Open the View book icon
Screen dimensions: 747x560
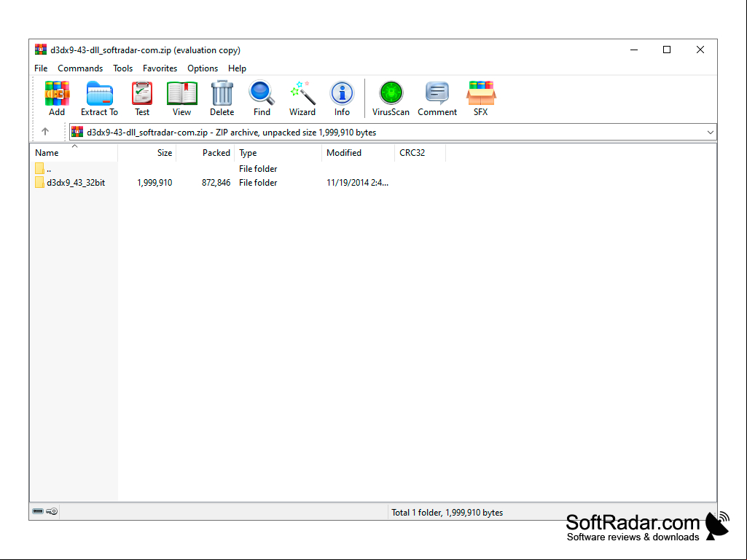(181, 98)
